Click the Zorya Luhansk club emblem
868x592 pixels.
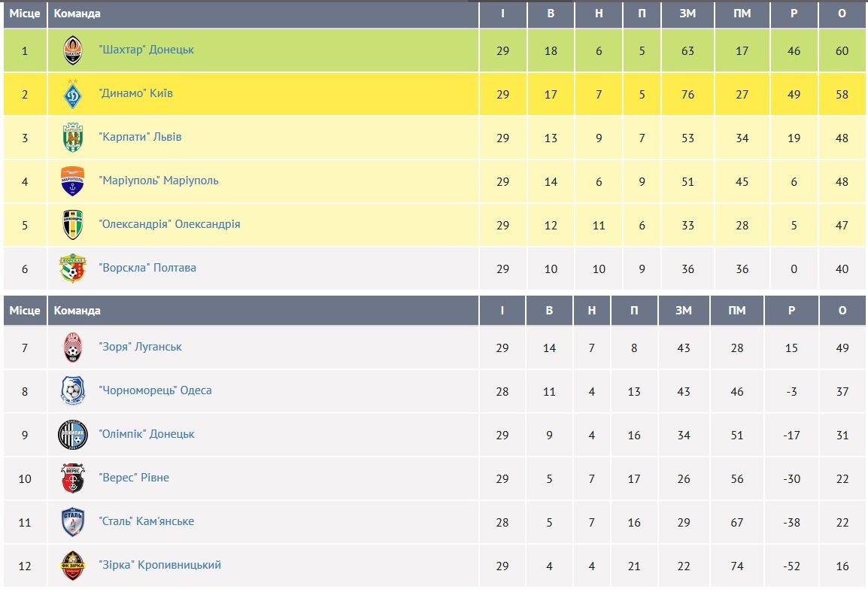(x=73, y=348)
